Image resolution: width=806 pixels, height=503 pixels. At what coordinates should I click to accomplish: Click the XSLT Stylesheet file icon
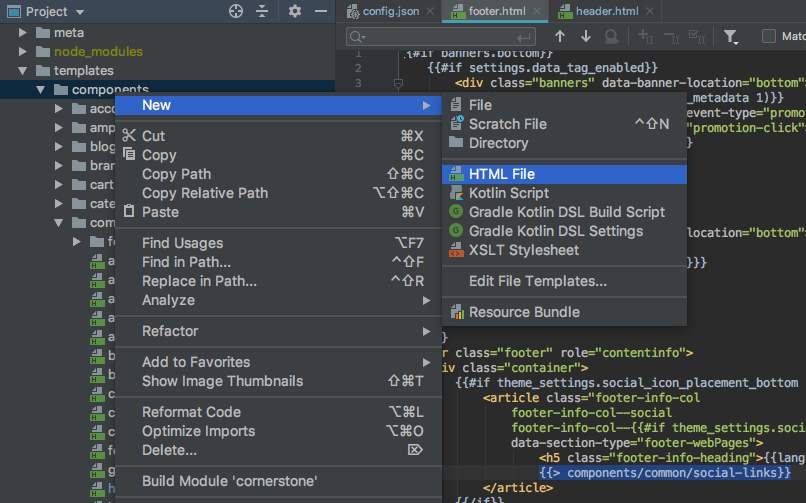tap(456, 250)
